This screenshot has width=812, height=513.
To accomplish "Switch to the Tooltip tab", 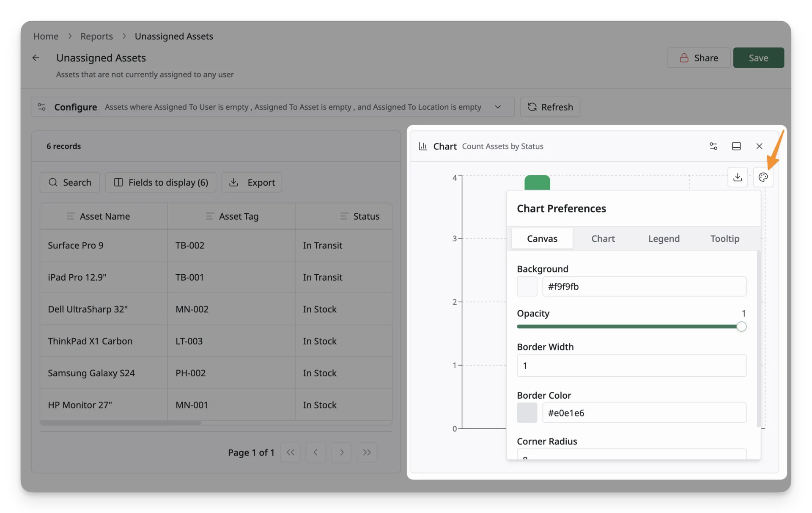I will click(725, 238).
